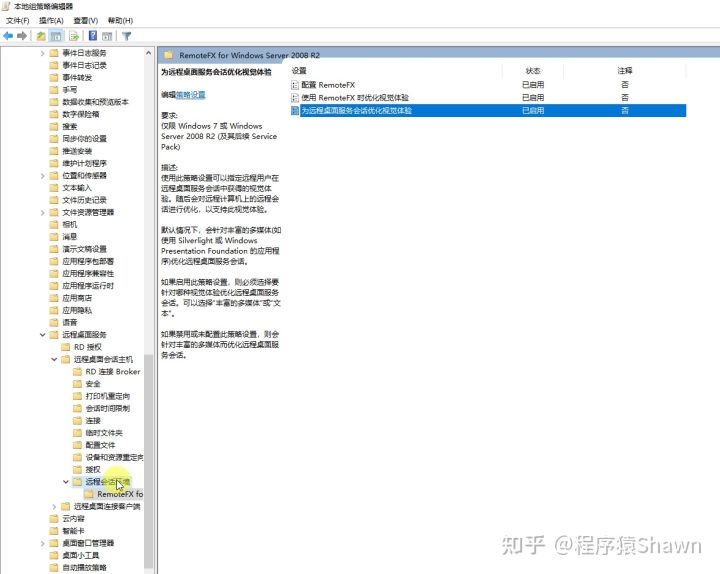
Task: Open the 操作(A) menu
Action: (x=51, y=20)
